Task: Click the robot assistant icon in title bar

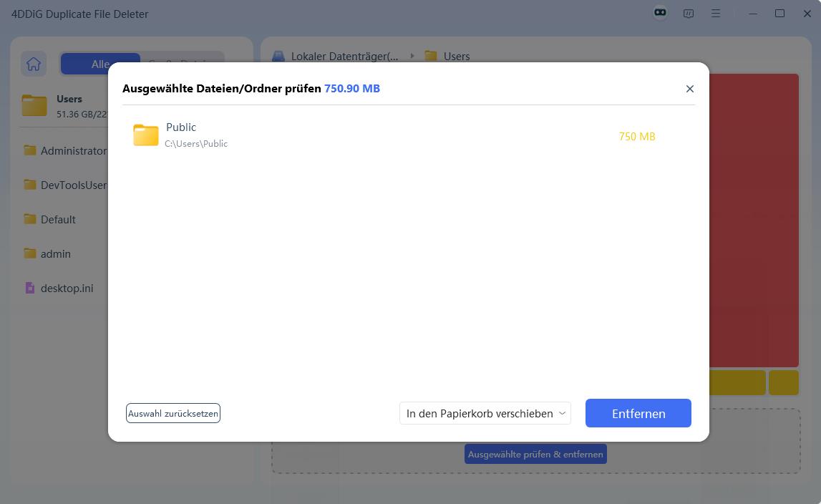Action: pos(660,13)
